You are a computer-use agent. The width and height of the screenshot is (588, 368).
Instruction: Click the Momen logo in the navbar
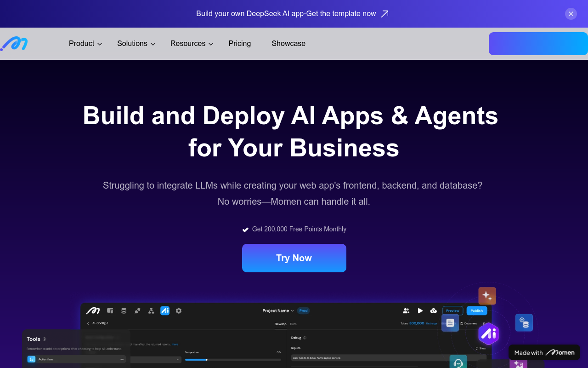tap(14, 44)
